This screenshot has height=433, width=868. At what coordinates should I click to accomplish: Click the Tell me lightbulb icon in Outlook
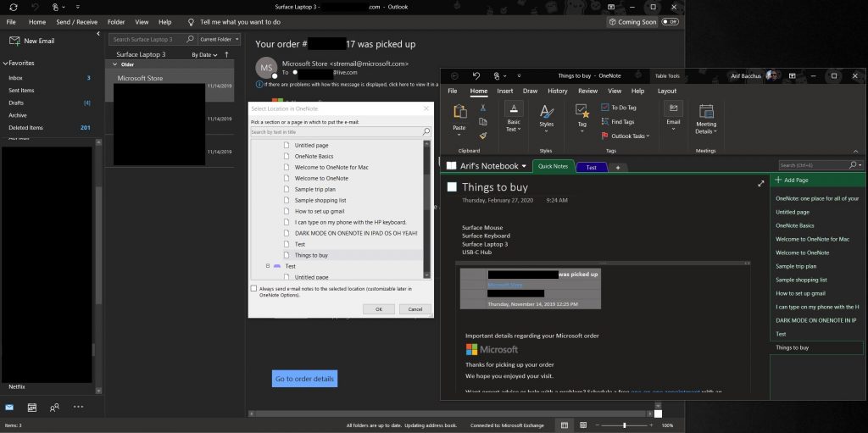pyautogui.click(x=191, y=22)
